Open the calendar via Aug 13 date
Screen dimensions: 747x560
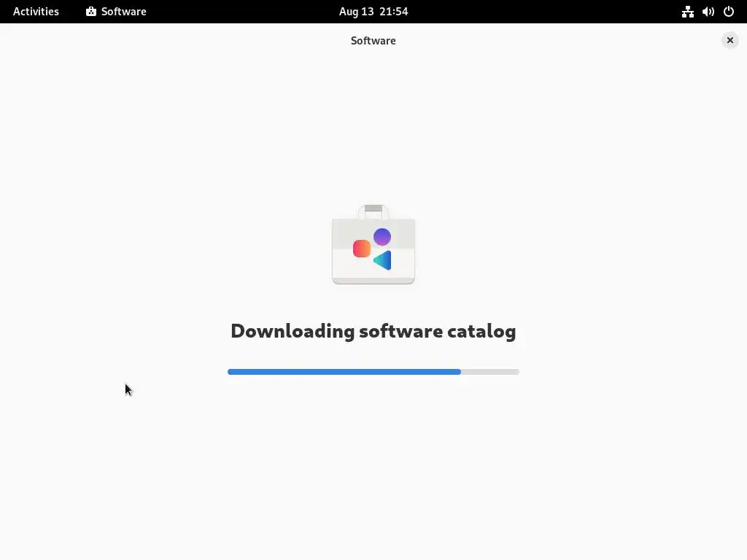[x=356, y=12]
